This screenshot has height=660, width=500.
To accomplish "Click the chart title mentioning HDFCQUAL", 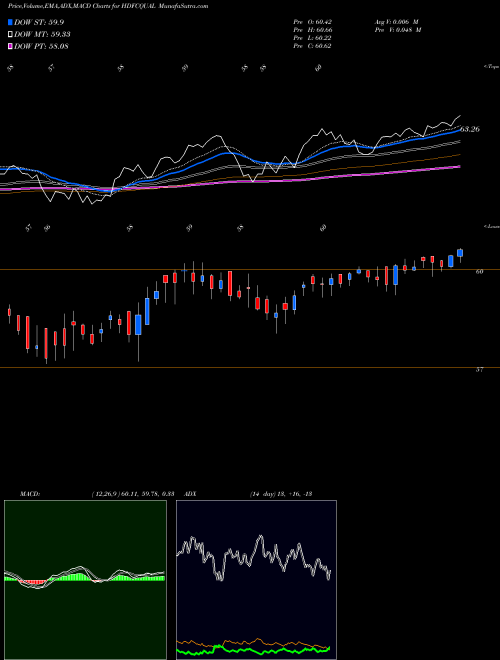I will click(x=108, y=6).
